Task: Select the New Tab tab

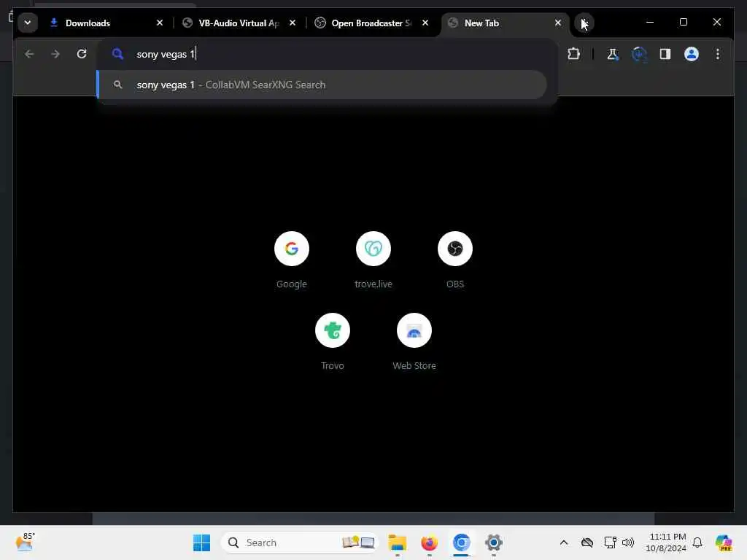Action: [505, 23]
